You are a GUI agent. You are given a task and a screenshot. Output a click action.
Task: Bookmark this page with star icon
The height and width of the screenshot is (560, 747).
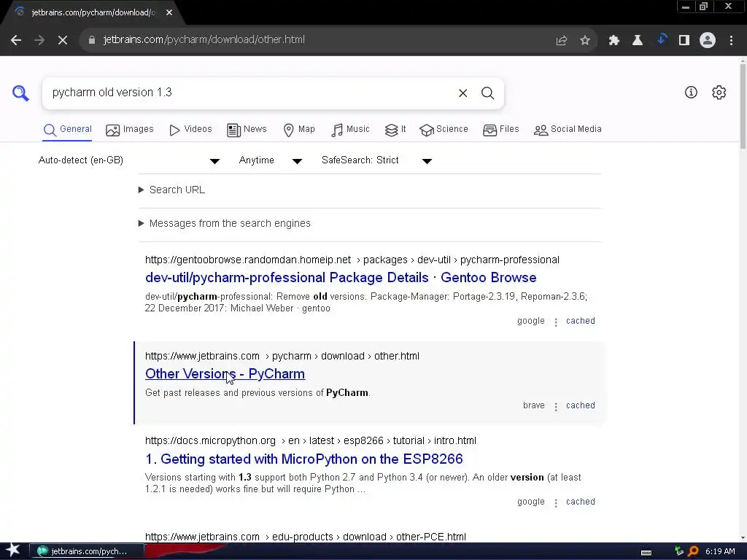coord(585,41)
